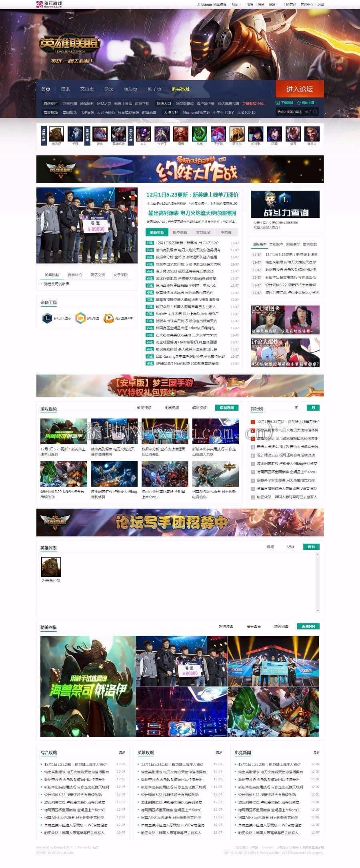Image resolution: width=360 pixels, height=868 pixels.
Task: Click the 设置 link in the top bar
Action: click(x=250, y=4)
